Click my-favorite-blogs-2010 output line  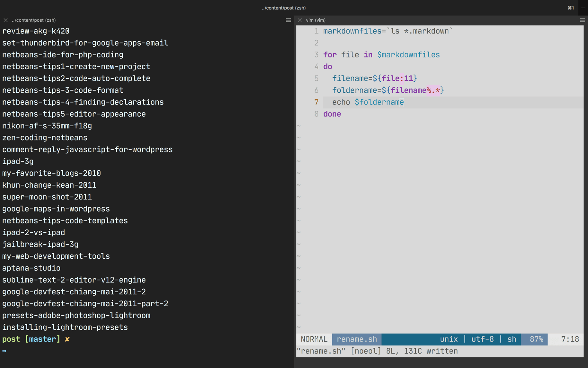tap(51, 173)
